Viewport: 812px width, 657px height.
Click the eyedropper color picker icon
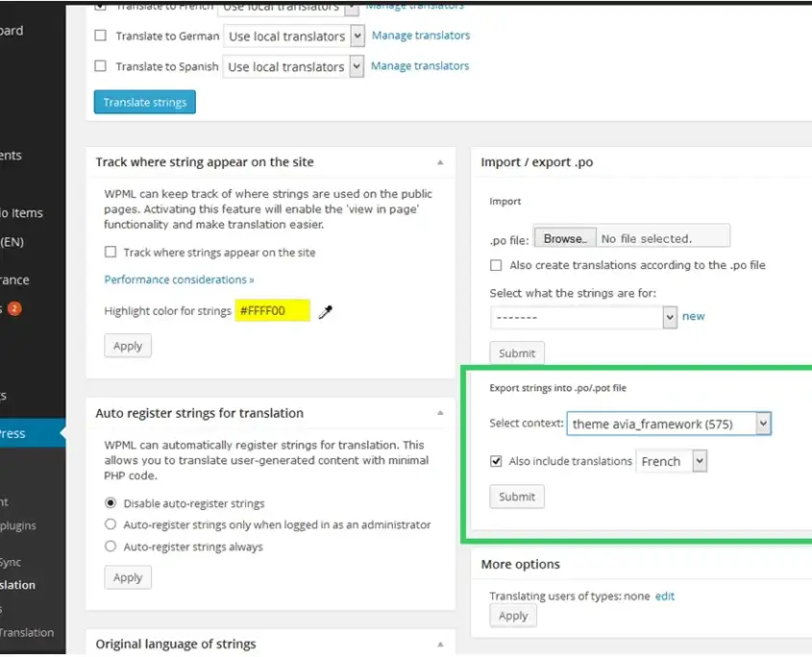[x=326, y=311]
